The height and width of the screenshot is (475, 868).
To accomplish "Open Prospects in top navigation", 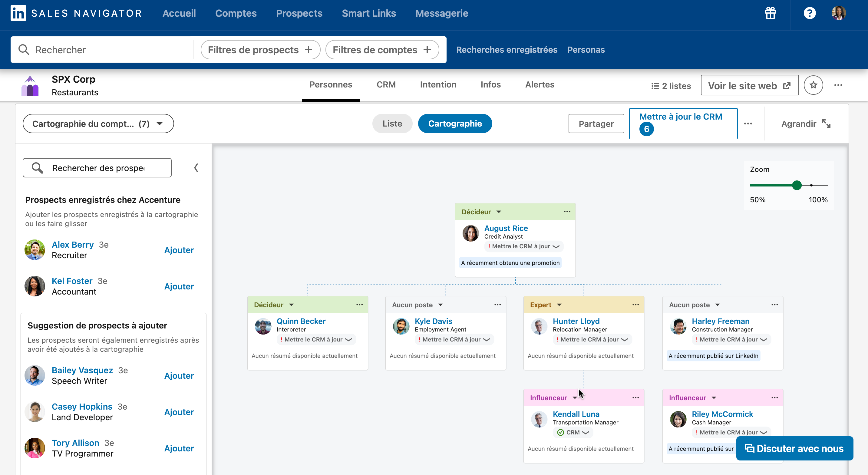I will pos(299,13).
